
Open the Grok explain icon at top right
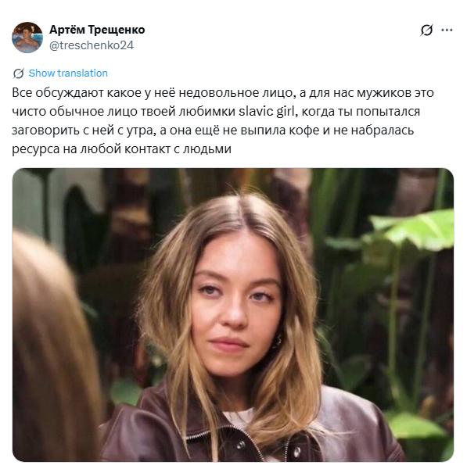tap(426, 30)
